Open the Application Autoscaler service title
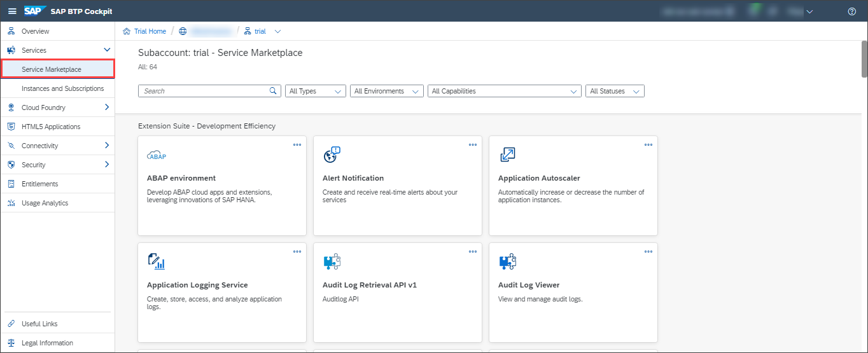868x353 pixels. [x=539, y=178]
